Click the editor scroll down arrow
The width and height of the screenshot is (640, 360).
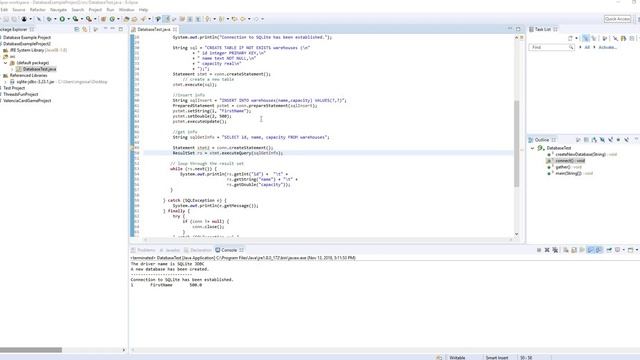pos(516,234)
